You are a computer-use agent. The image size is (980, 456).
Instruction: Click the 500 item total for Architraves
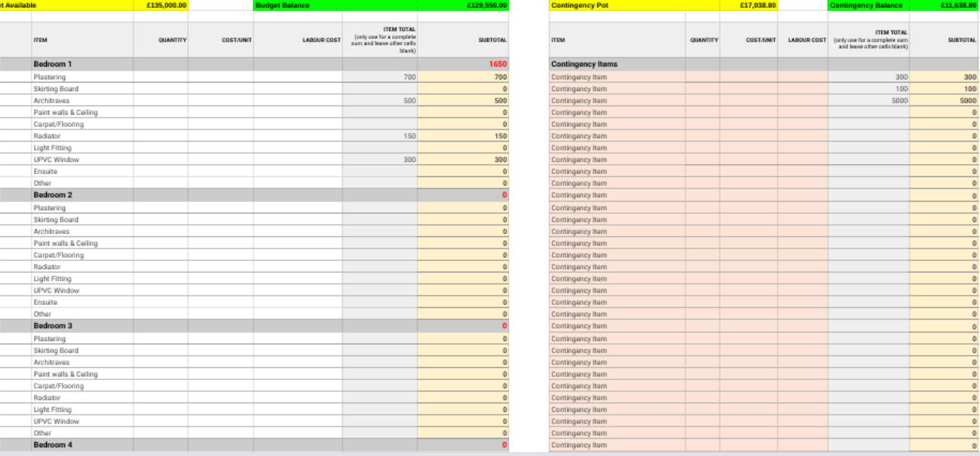[x=409, y=100]
